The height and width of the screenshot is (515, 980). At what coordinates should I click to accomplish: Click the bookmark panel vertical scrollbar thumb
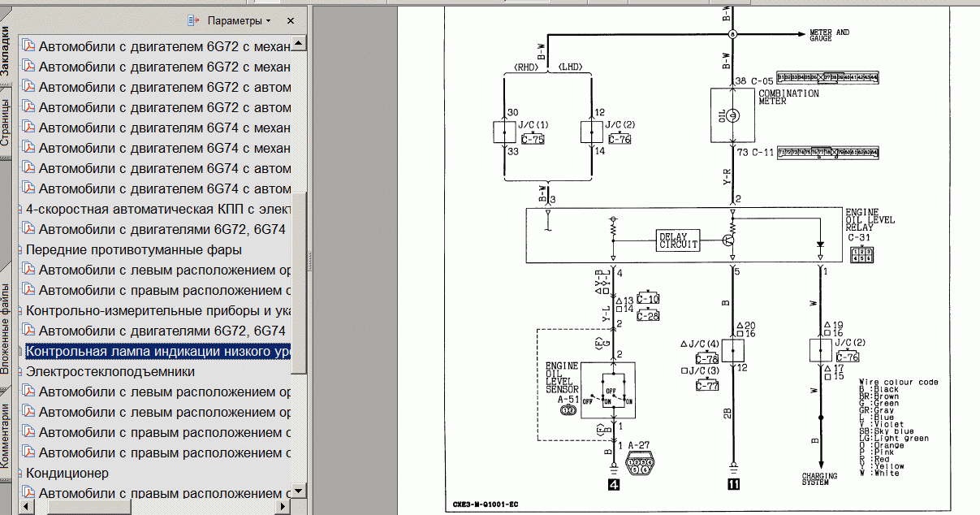tap(300, 284)
